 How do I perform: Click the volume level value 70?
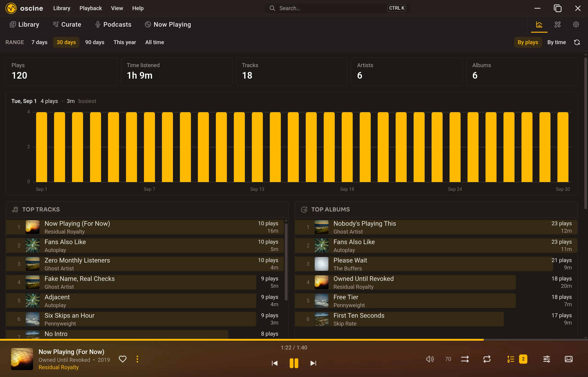pyautogui.click(x=448, y=359)
